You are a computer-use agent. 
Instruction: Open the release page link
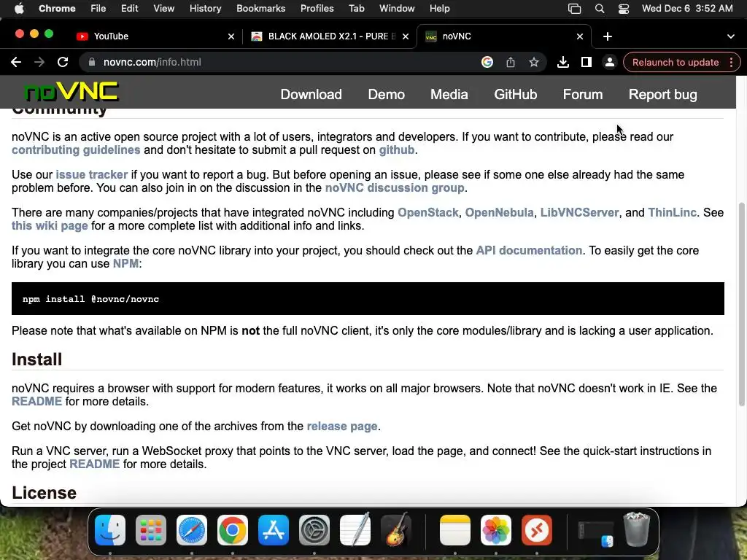tap(341, 426)
